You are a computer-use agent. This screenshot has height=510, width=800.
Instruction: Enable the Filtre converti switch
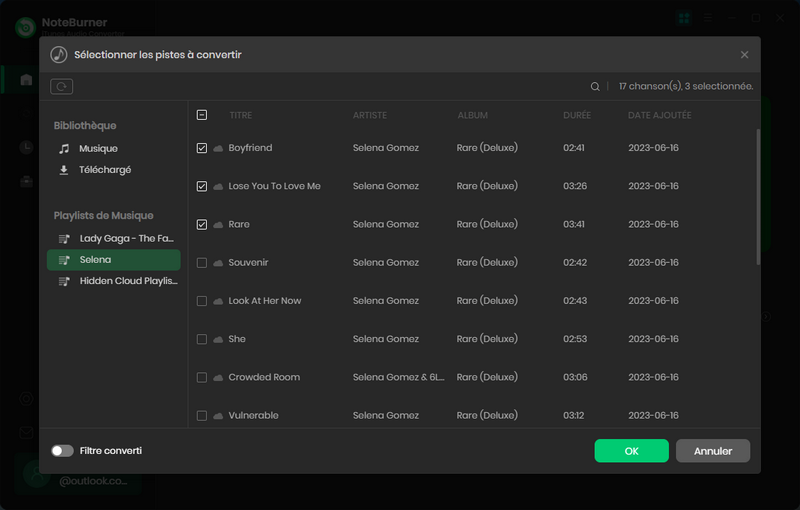coord(62,451)
